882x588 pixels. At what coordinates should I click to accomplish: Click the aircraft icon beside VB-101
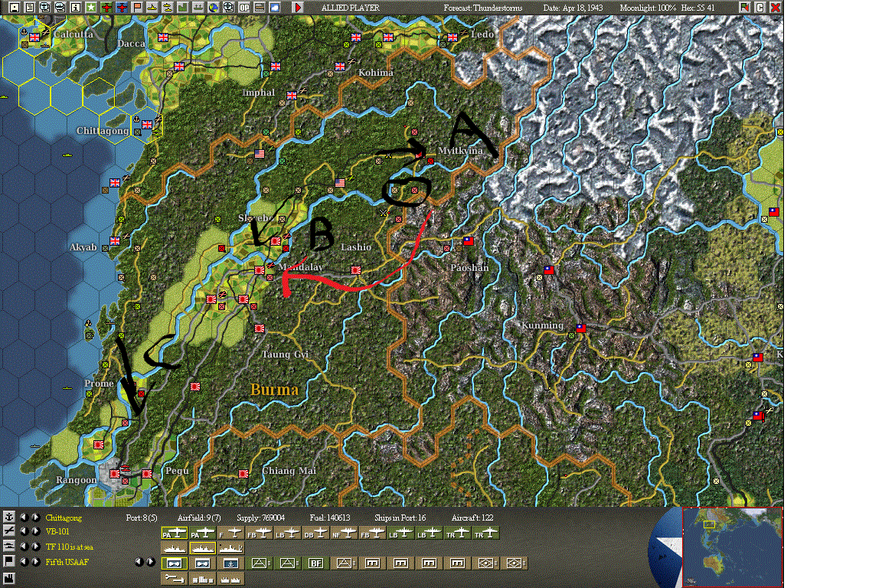9,531
